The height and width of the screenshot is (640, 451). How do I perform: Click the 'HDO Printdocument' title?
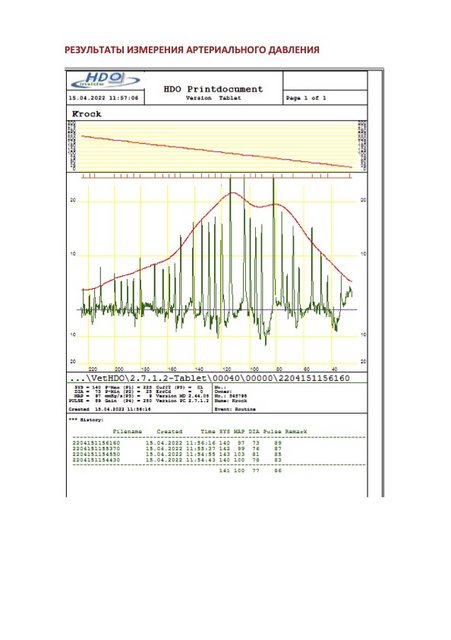(x=213, y=89)
